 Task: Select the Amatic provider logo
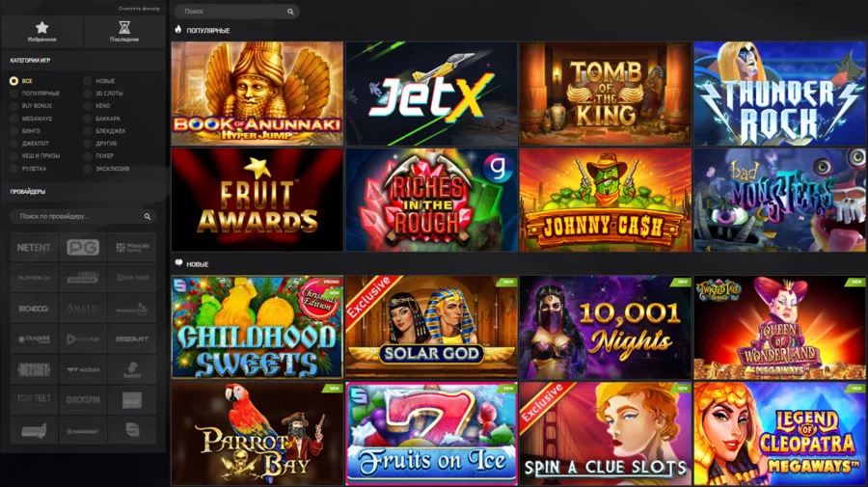(83, 309)
